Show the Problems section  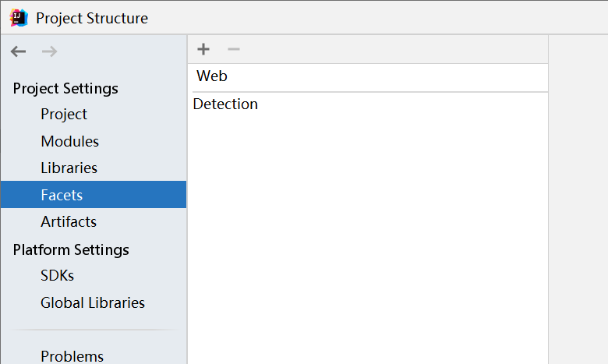[x=72, y=356]
